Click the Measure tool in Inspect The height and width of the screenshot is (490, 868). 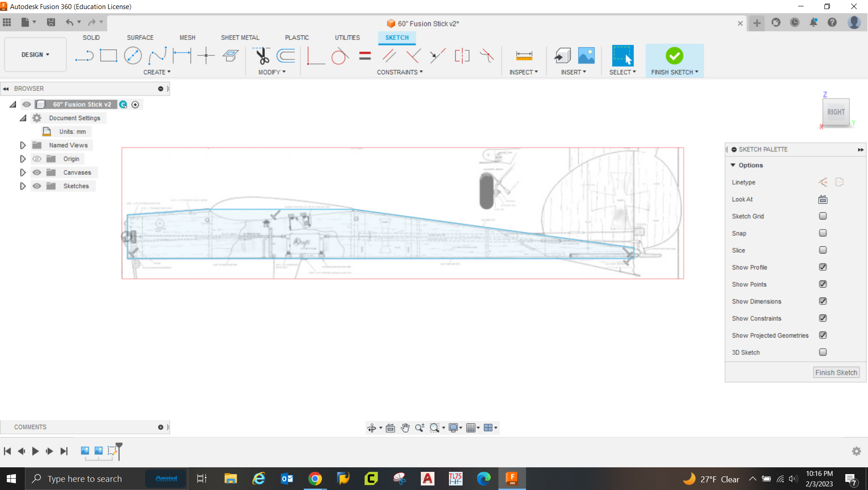(x=524, y=56)
